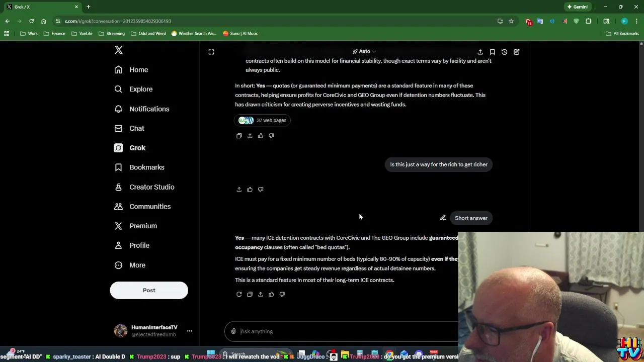Toggle the Grok fullscreen expand icon
Image resolution: width=644 pixels, height=362 pixels.
[211, 52]
